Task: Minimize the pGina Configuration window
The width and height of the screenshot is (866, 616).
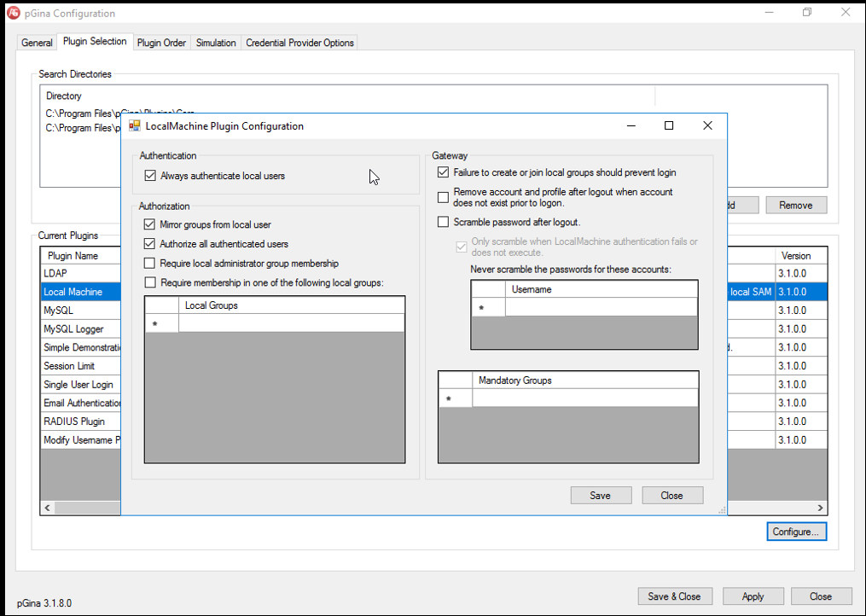Action: tap(770, 12)
